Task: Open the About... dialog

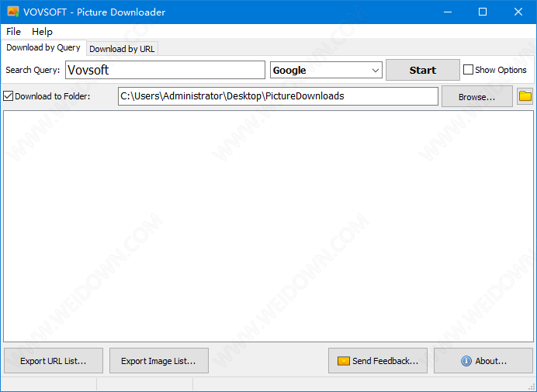Action: pyautogui.click(x=483, y=361)
